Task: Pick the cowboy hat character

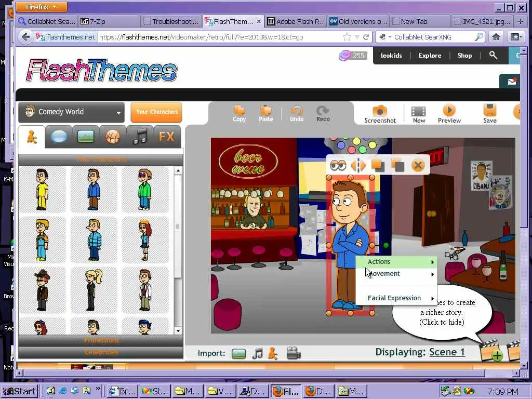Action: coord(42,290)
